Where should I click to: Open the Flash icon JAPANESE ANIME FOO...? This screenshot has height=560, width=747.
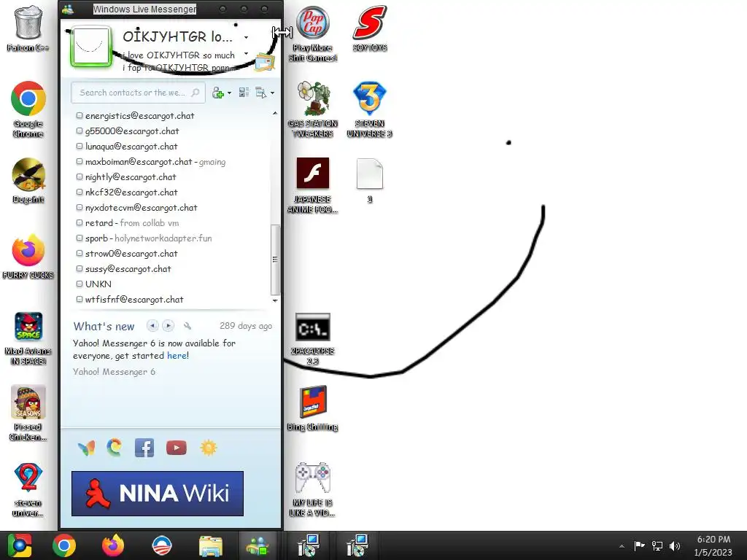click(x=312, y=184)
